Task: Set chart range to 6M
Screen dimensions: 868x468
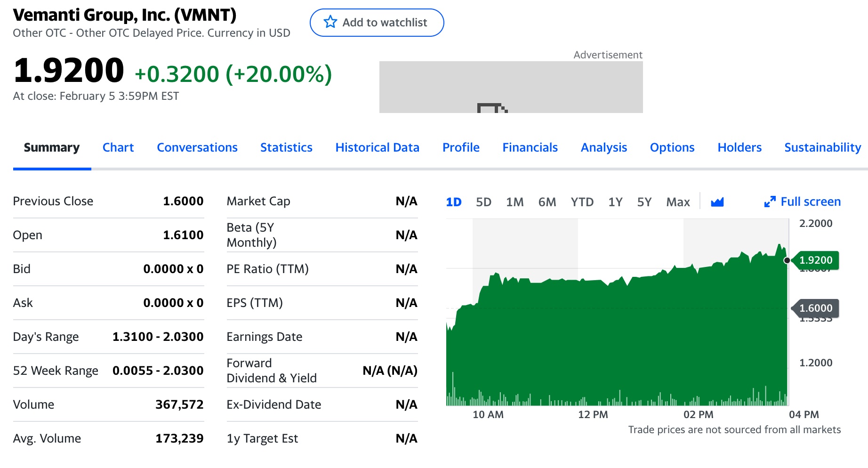Action: 547,202
